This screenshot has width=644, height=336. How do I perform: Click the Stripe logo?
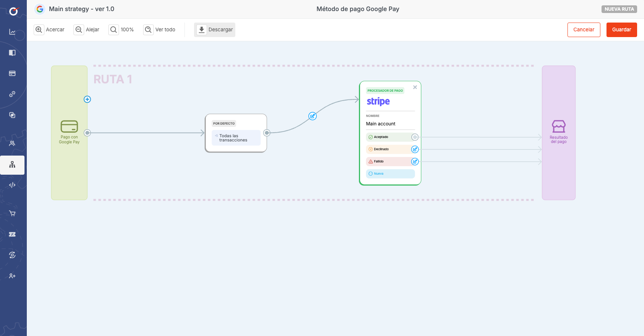pos(378,101)
